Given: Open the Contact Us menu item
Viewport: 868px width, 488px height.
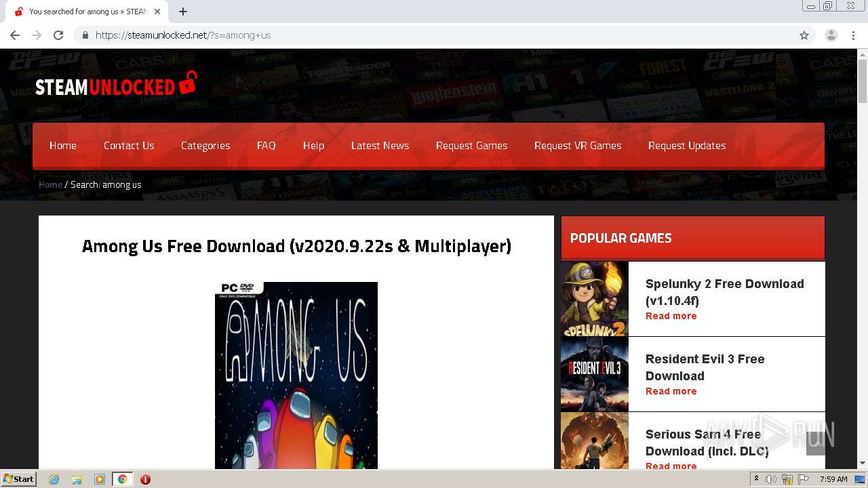Looking at the screenshot, I should point(129,146).
